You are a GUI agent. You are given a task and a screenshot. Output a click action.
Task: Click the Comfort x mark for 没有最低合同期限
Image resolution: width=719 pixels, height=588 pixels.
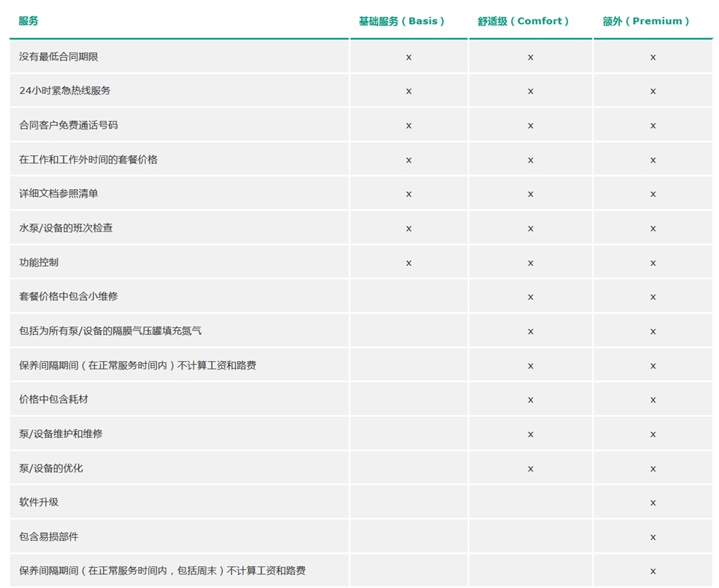(531, 58)
